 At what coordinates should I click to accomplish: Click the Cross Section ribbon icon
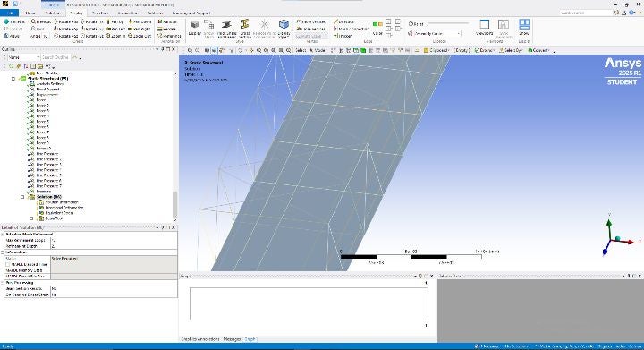tap(245, 29)
